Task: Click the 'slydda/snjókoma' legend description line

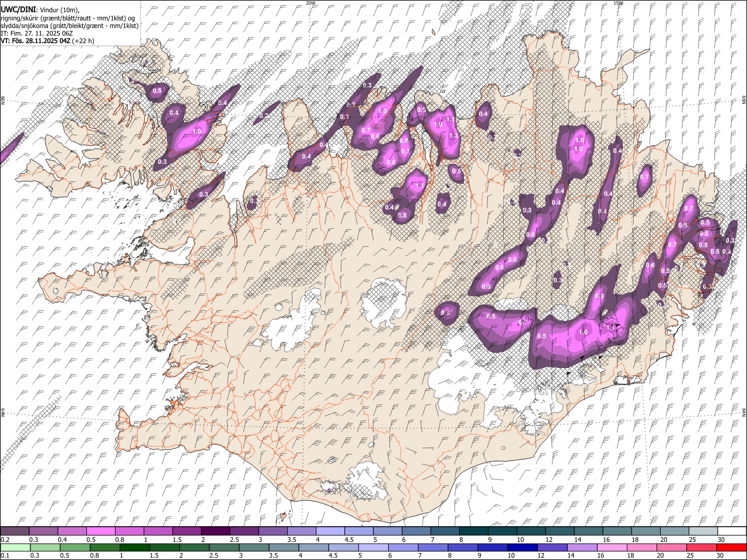Action: click(x=69, y=26)
